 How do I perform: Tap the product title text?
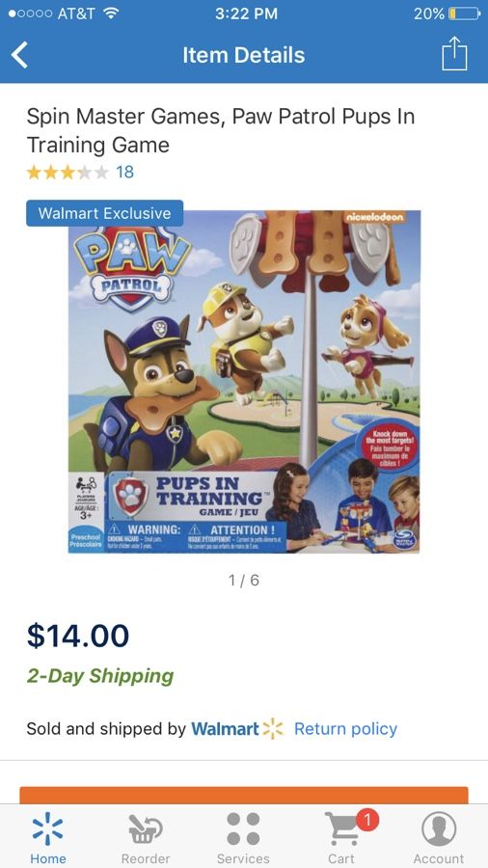click(220, 130)
